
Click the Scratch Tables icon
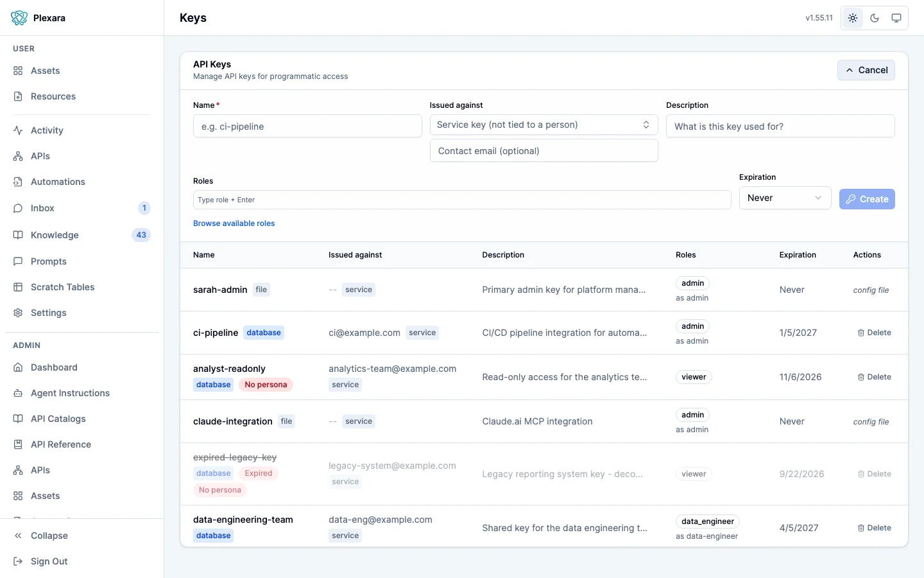(x=18, y=287)
